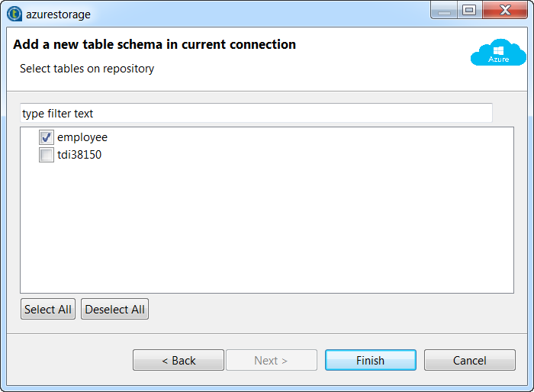Image resolution: width=534 pixels, height=392 pixels.
Task: Maximize the azurestorage dialog window
Action: pos(468,10)
